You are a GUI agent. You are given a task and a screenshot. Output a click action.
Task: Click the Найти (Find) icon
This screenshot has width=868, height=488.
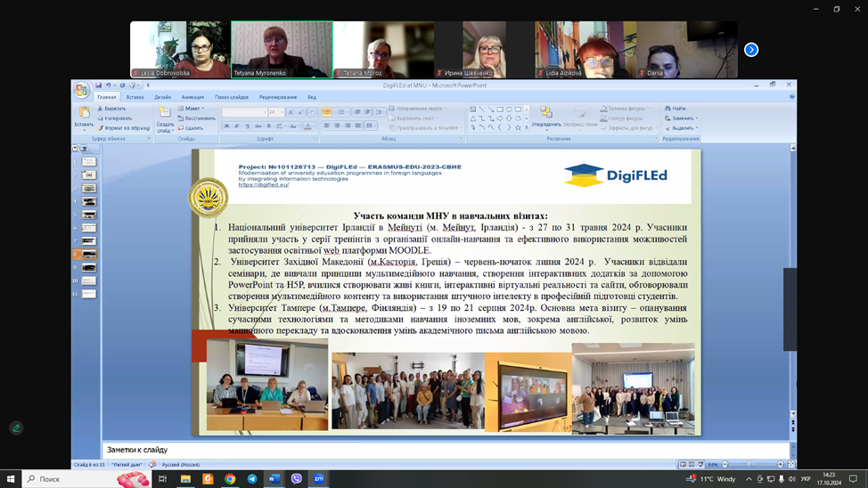(675, 109)
